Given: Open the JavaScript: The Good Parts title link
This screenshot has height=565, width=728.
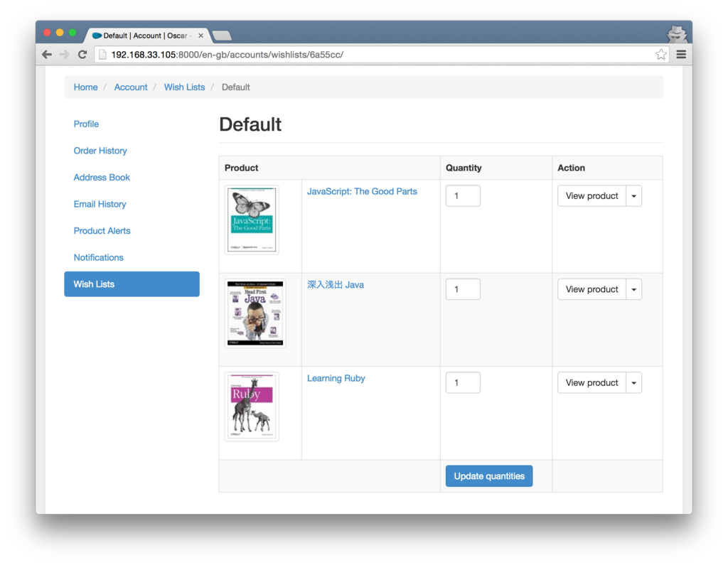Looking at the screenshot, I should coord(362,192).
